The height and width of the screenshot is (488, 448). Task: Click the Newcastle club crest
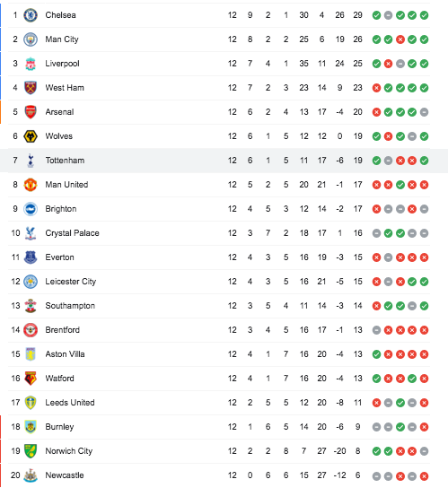click(31, 475)
